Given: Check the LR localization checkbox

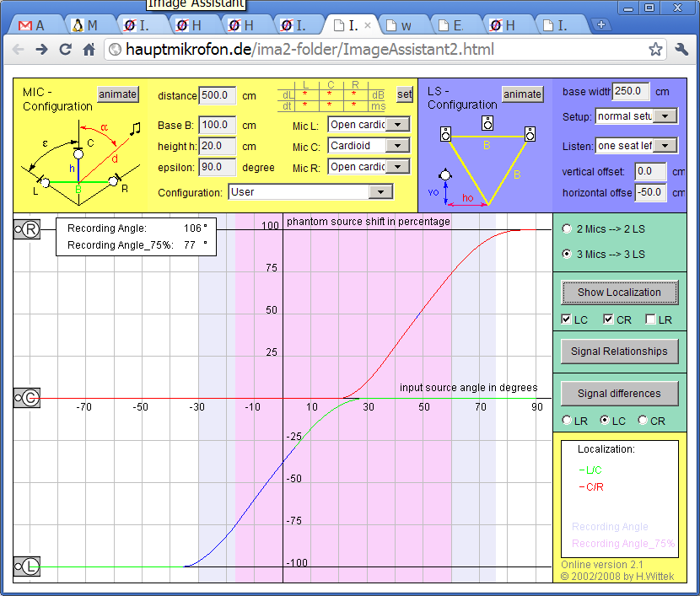Looking at the screenshot, I should coord(650,319).
